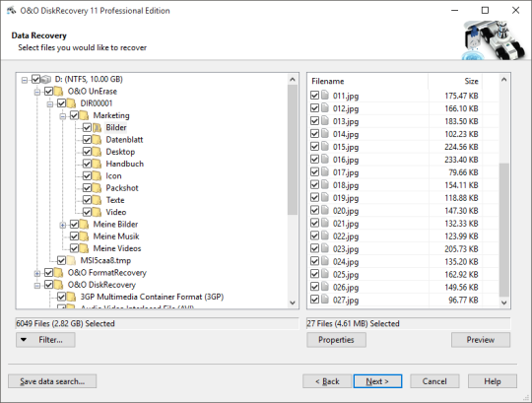Click the file icon of 017.jpg
532x403 pixels.
[325, 172]
